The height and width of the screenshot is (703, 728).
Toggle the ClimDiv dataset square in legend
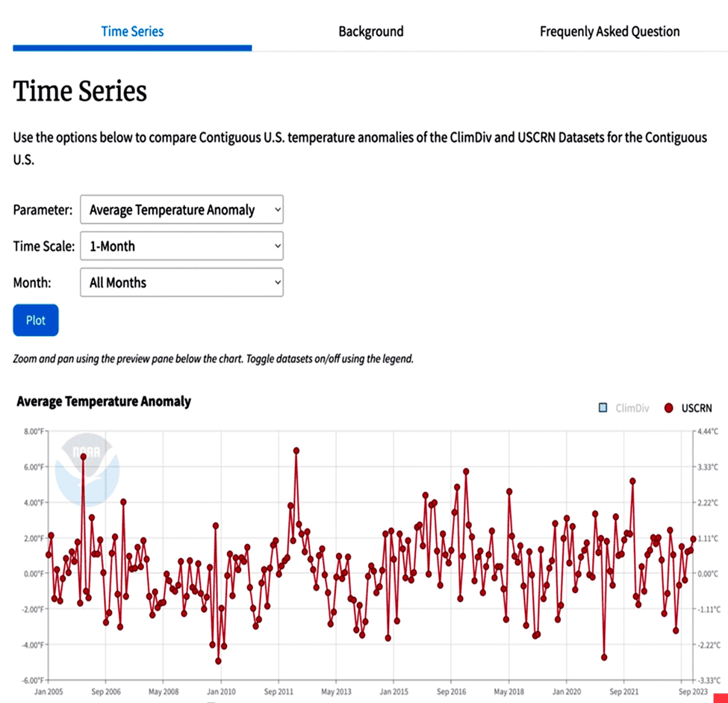(x=603, y=408)
